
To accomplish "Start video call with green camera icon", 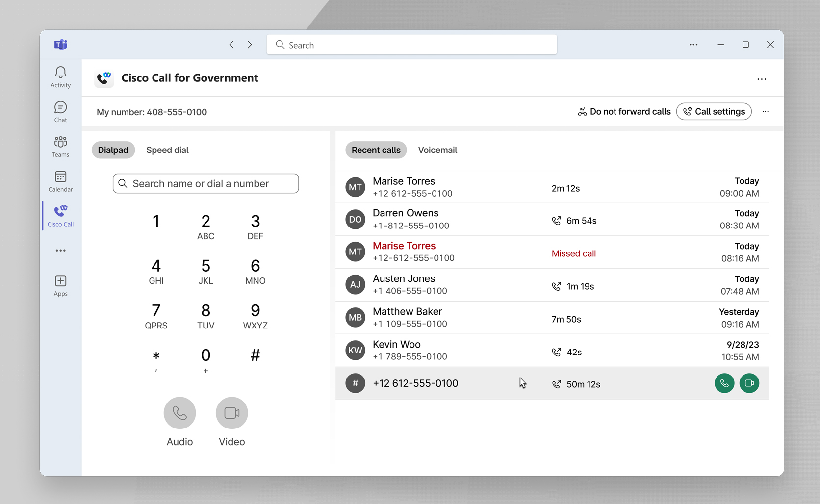I will click(x=749, y=383).
